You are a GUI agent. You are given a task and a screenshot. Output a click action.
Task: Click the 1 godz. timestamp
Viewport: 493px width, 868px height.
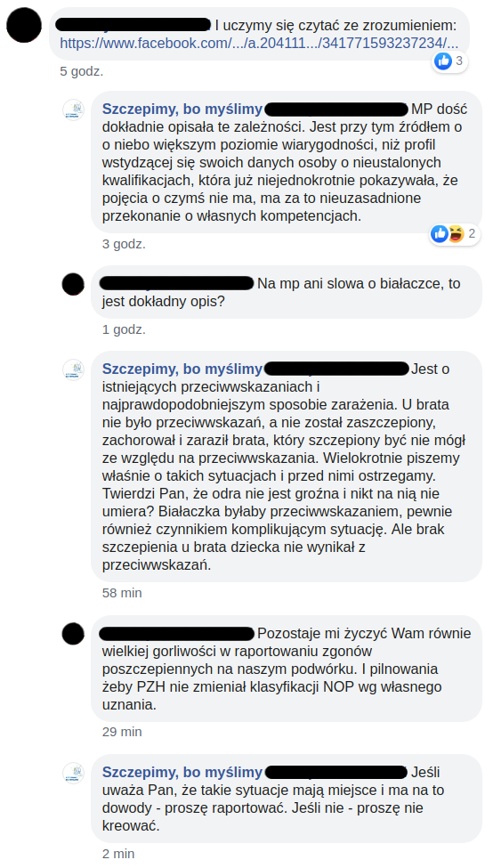coord(124,330)
